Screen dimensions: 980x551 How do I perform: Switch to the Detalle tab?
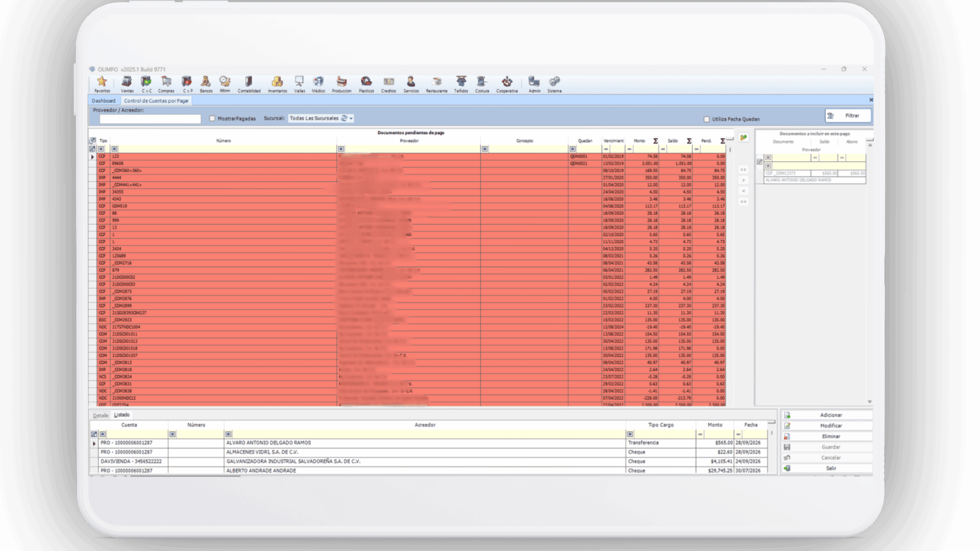pyautogui.click(x=101, y=415)
